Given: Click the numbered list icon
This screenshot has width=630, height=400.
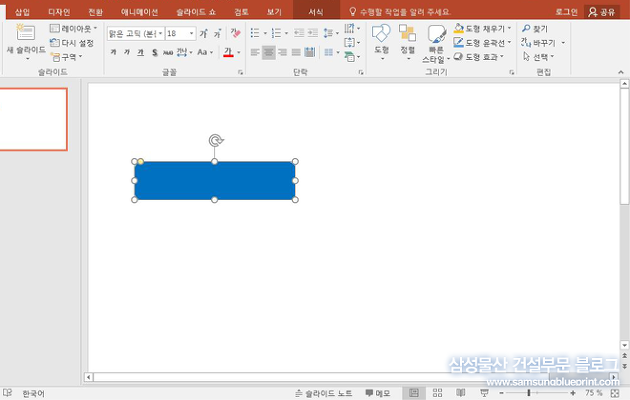Looking at the screenshot, I should 276,33.
